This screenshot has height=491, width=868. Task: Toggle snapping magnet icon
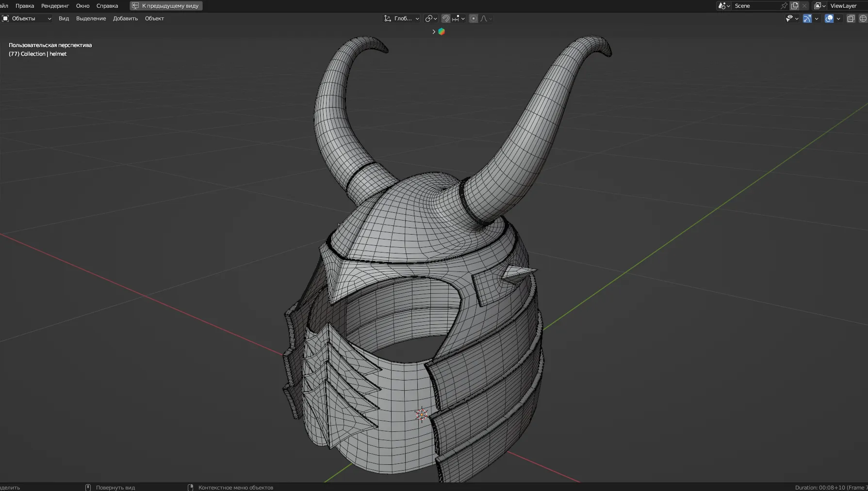pyautogui.click(x=445, y=18)
